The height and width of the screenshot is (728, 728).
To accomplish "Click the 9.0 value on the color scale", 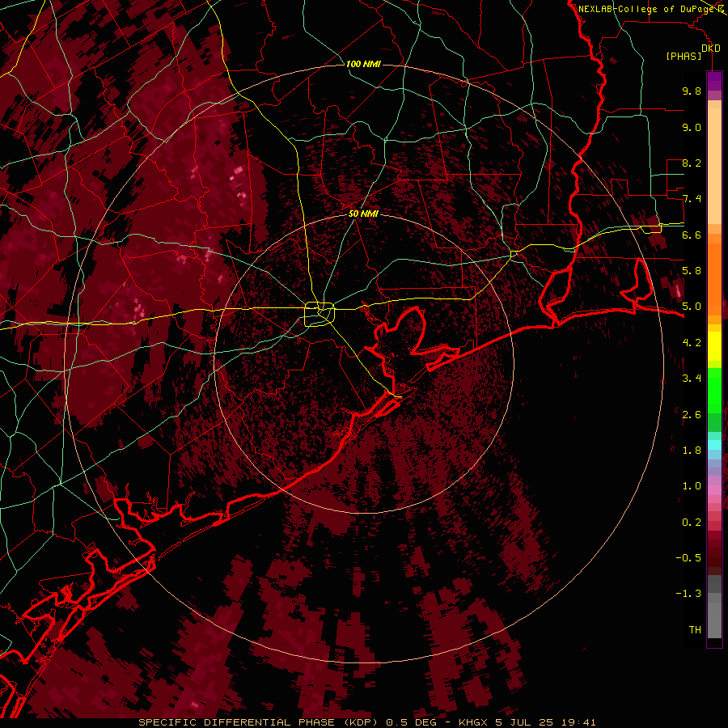I will (x=692, y=127).
